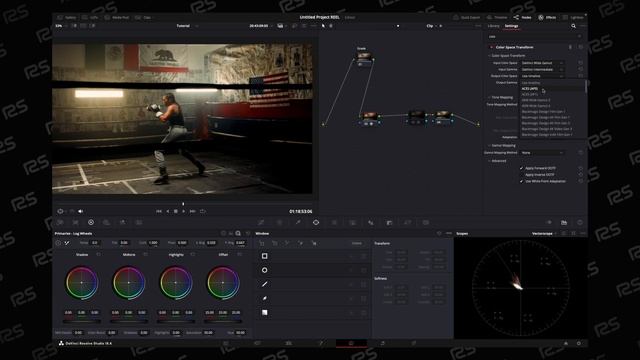
Task: Add a gradient window
Action: coord(264,313)
